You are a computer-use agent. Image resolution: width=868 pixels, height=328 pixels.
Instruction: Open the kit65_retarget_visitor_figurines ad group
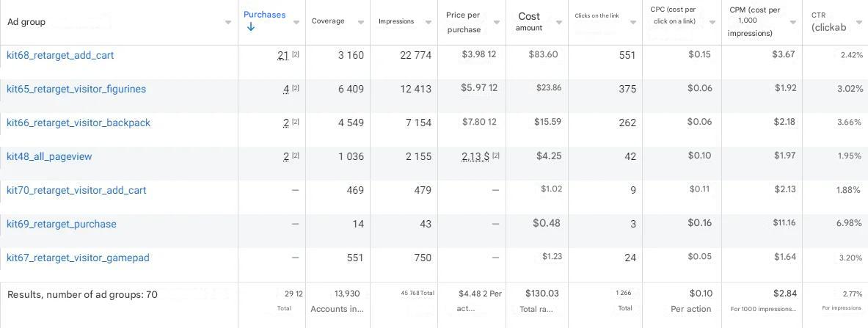point(76,89)
